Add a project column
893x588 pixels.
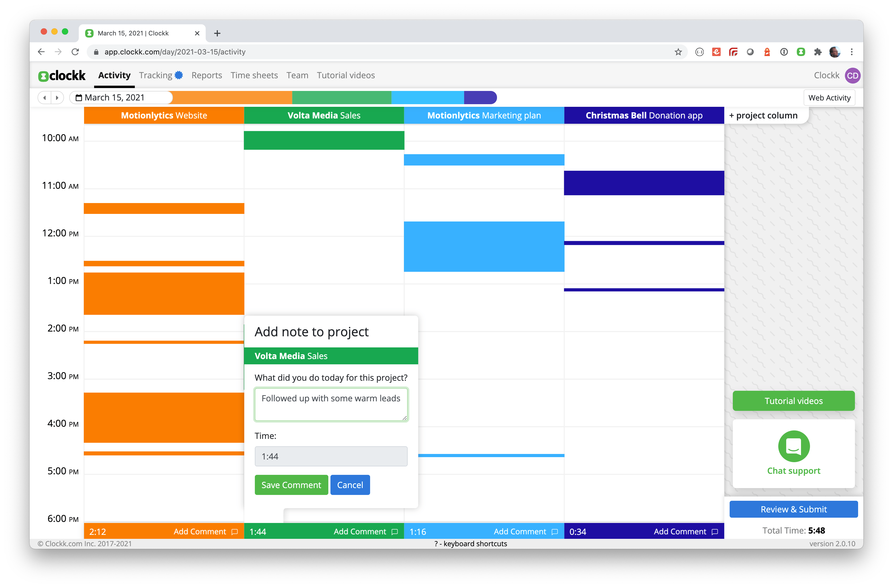click(x=763, y=115)
